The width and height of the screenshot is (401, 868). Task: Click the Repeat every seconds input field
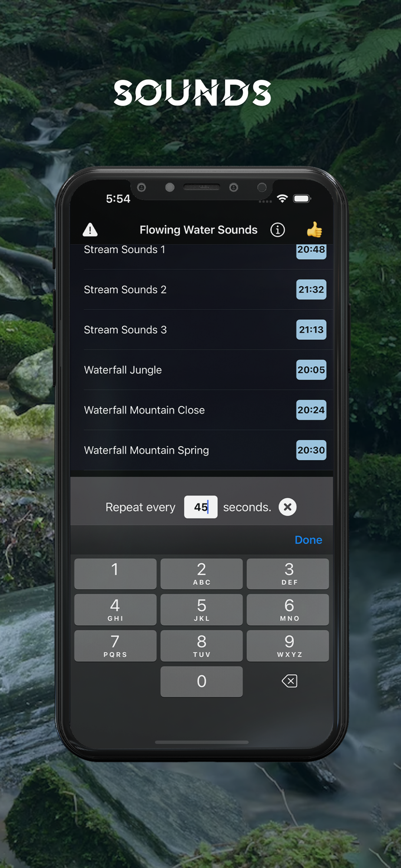point(201,507)
